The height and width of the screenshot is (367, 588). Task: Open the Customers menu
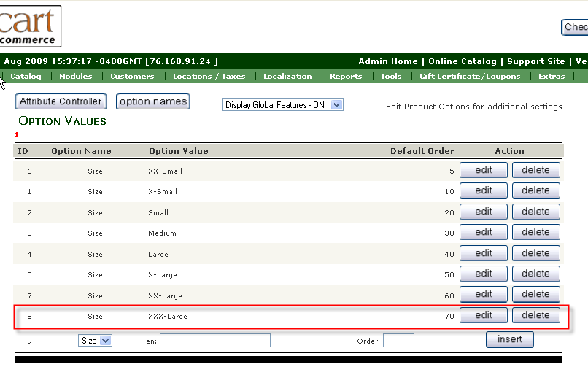point(132,77)
